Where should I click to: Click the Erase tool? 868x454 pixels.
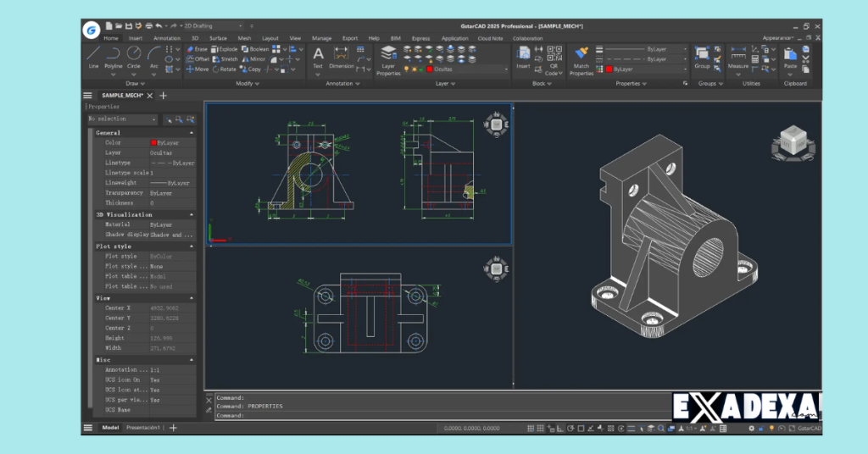click(197, 49)
